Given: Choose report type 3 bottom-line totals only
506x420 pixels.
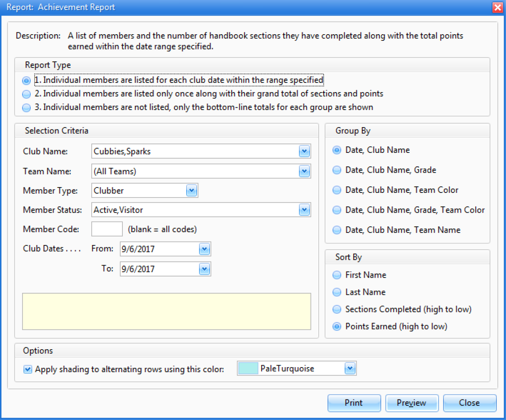Looking at the screenshot, I should [26, 108].
